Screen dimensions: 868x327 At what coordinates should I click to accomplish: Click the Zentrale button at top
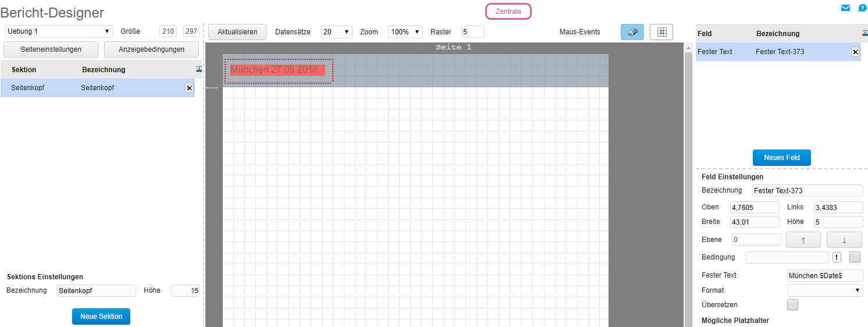(508, 12)
